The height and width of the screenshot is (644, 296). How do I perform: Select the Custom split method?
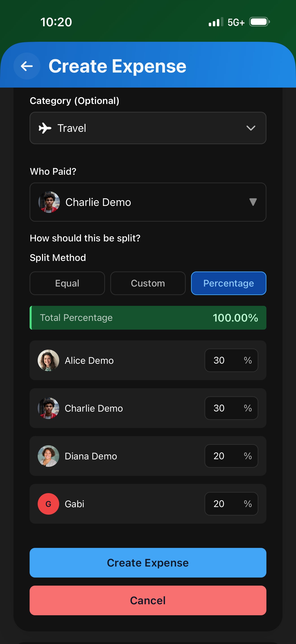pyautogui.click(x=148, y=283)
